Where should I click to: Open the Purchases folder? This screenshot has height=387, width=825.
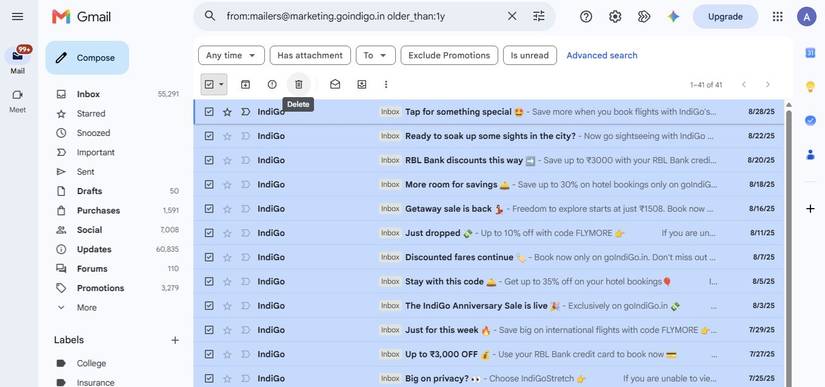pos(98,210)
